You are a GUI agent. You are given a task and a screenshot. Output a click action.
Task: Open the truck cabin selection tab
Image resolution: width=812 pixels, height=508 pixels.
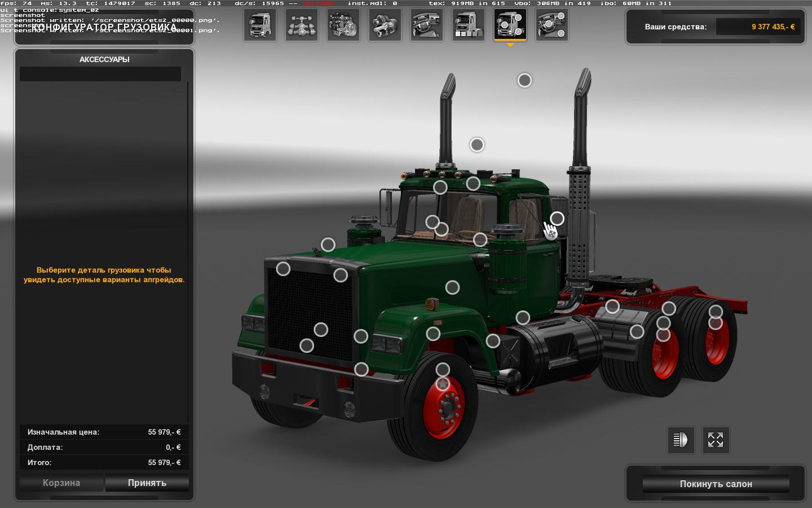pos(260,25)
